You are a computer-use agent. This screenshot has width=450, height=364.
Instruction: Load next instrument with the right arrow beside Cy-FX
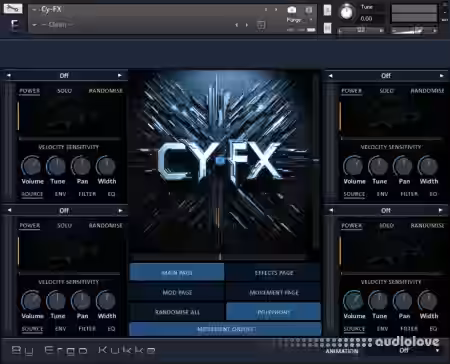(x=276, y=10)
